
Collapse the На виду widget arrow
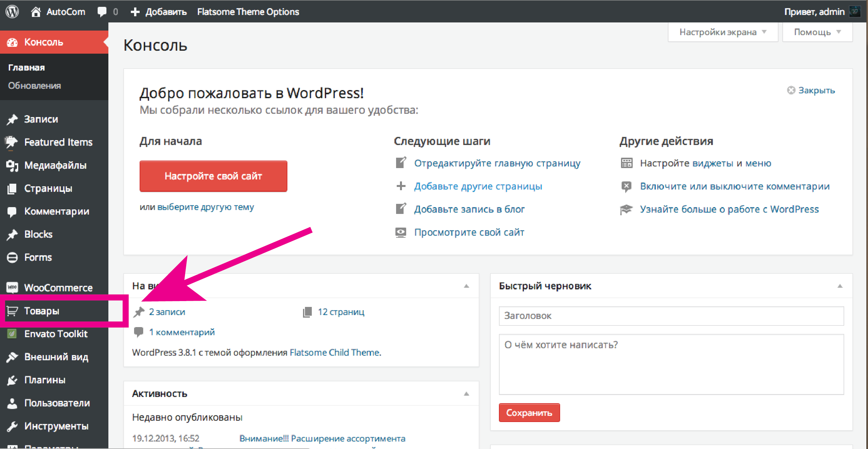click(x=466, y=286)
